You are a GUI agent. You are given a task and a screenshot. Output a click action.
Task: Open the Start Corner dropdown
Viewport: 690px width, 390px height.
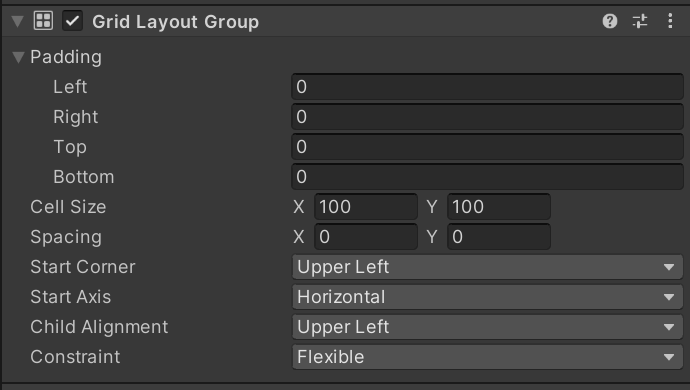coord(487,267)
